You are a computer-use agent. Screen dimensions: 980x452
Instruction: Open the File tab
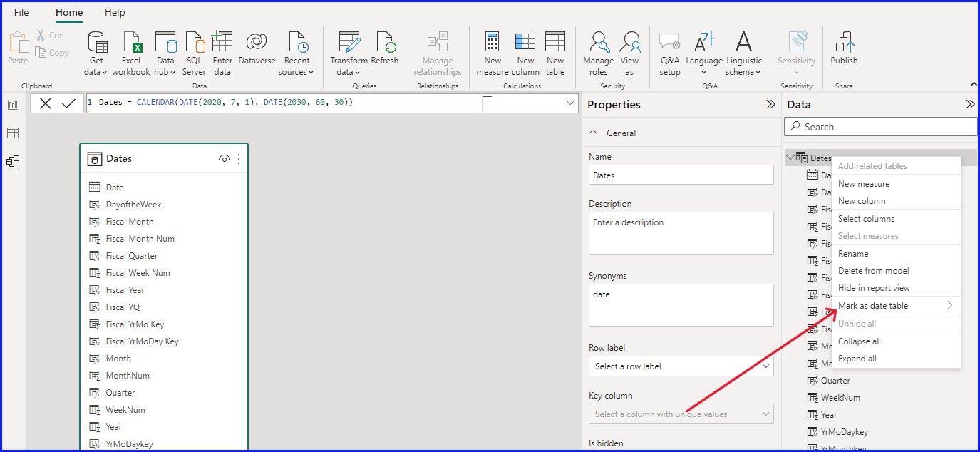tap(21, 12)
